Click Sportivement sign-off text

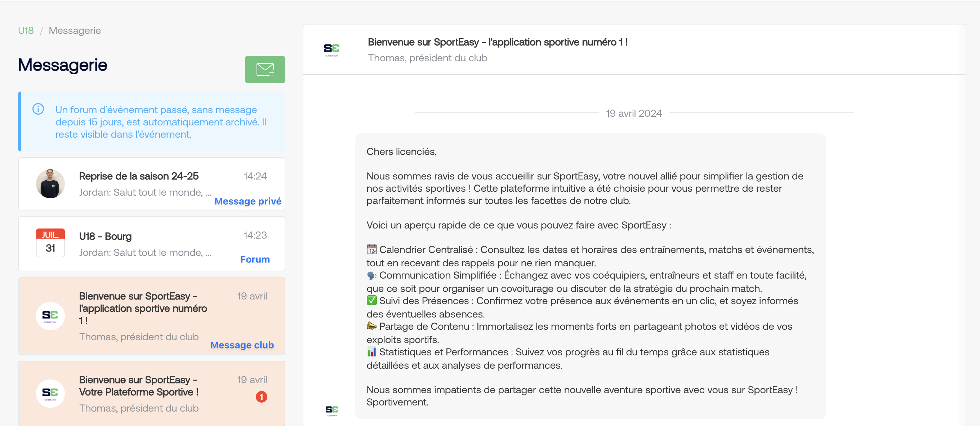pyautogui.click(x=397, y=402)
